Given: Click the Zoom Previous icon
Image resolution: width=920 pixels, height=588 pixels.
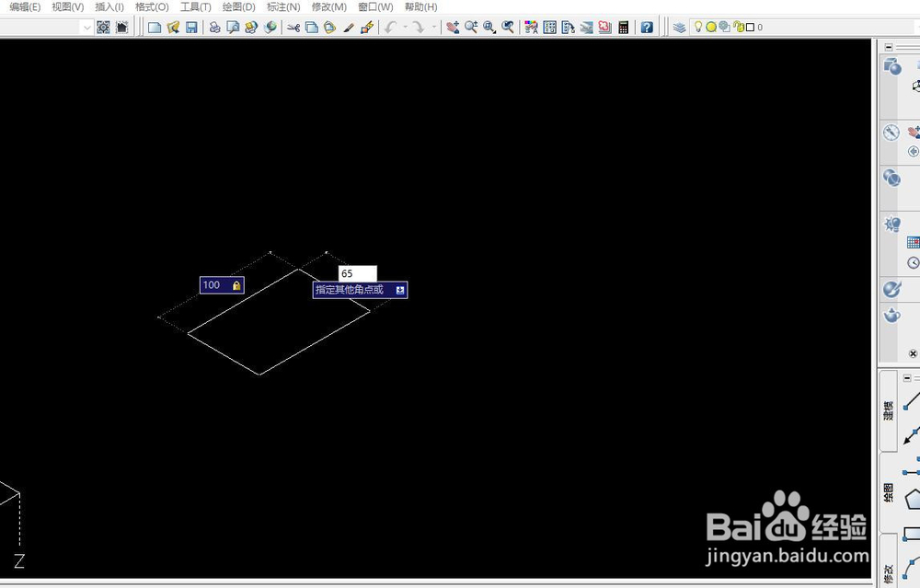Looking at the screenshot, I should click(508, 27).
